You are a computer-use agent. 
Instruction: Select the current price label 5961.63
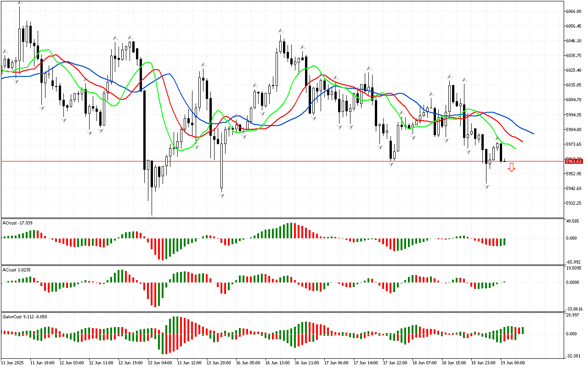(574, 161)
